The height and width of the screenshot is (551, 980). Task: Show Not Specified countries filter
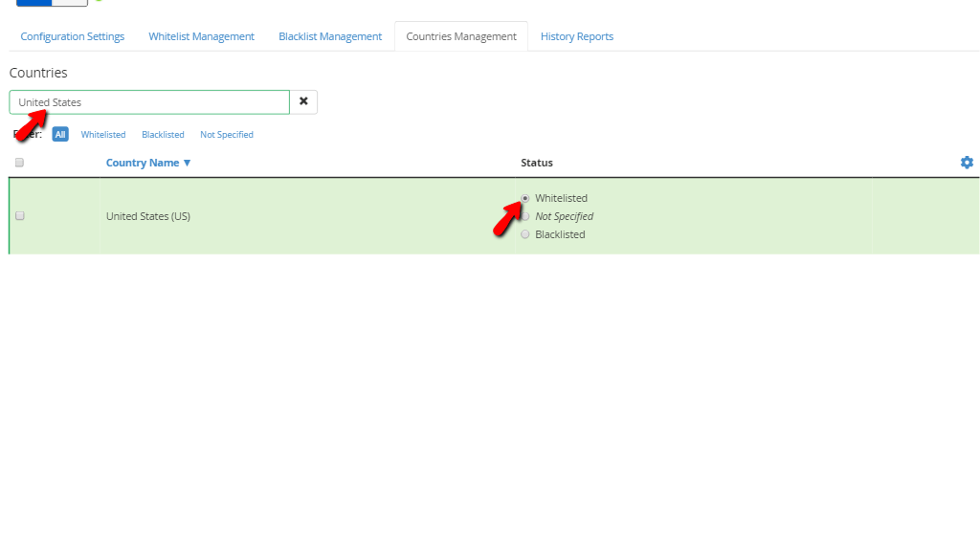click(x=227, y=134)
